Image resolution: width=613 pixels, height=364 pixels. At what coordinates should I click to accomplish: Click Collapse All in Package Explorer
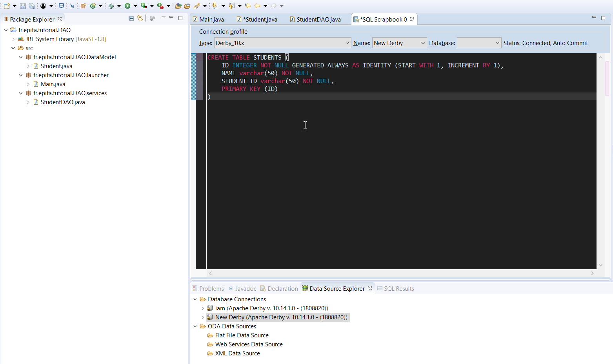click(x=131, y=18)
